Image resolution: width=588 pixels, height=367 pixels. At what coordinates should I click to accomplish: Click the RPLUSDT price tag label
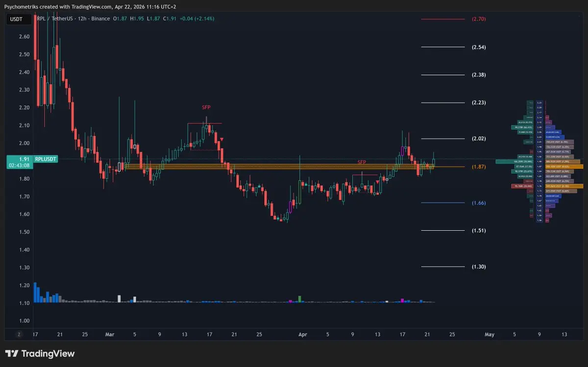(46, 159)
